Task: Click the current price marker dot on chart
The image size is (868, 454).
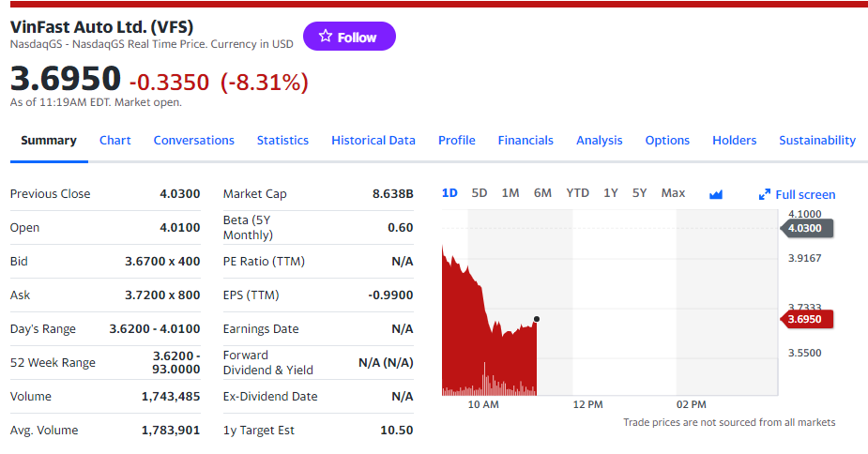Action: [536, 319]
